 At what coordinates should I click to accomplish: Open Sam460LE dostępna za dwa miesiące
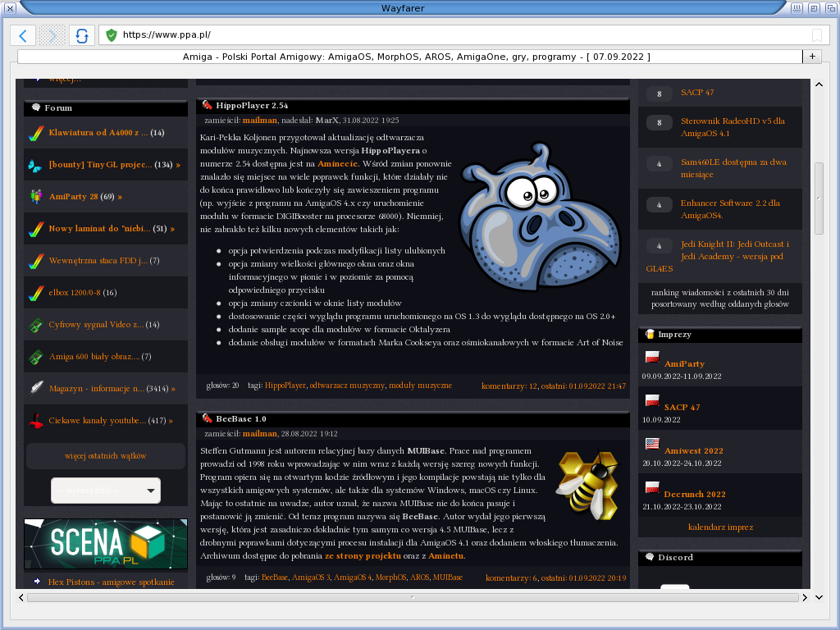point(733,168)
